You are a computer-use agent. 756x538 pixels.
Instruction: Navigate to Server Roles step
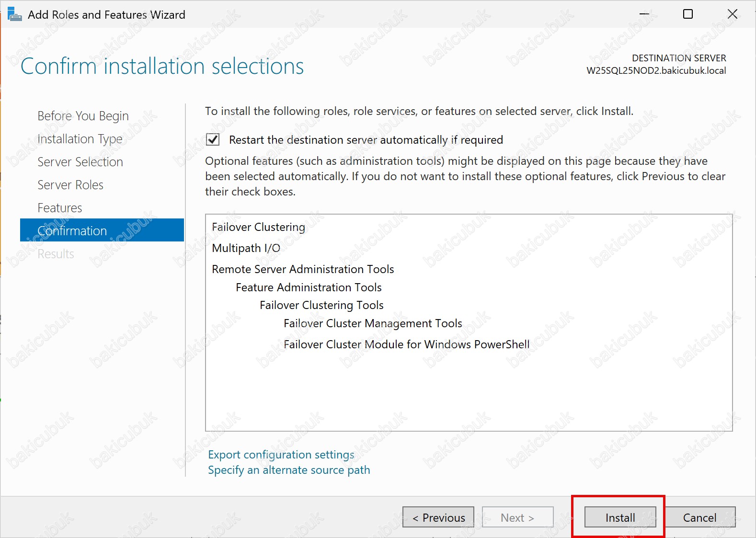[70, 185]
